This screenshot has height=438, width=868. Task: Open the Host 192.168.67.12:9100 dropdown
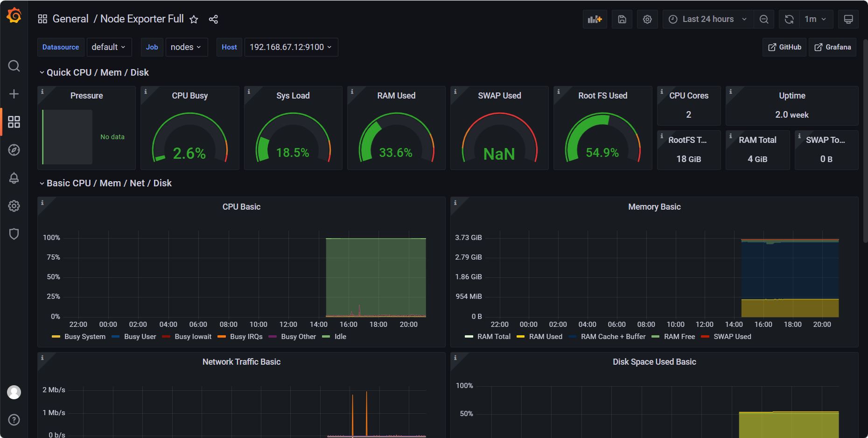(291, 47)
